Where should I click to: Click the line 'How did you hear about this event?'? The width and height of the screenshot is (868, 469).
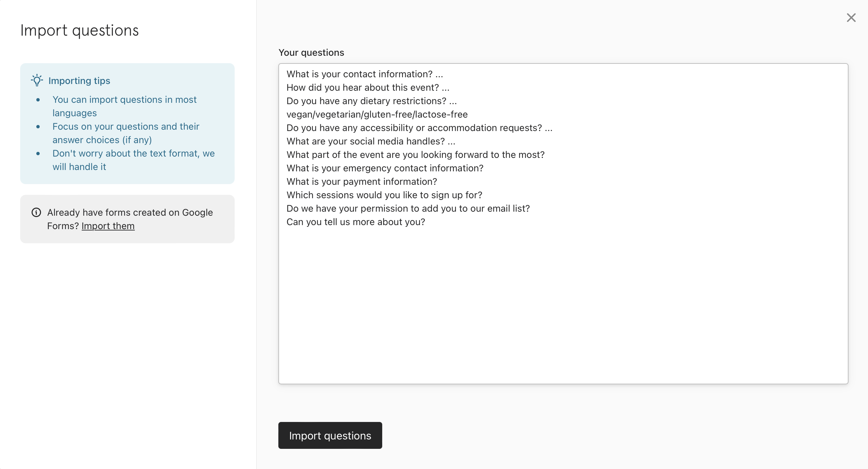[368, 88]
